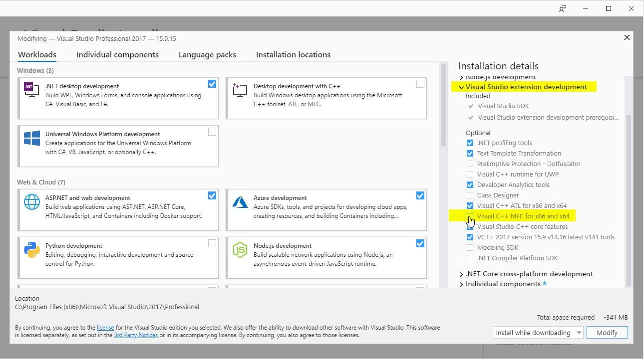Uncheck Visual C++ ATL for x86 and x64
Image resolution: width=644 pixels, height=359 pixels.
click(x=470, y=206)
